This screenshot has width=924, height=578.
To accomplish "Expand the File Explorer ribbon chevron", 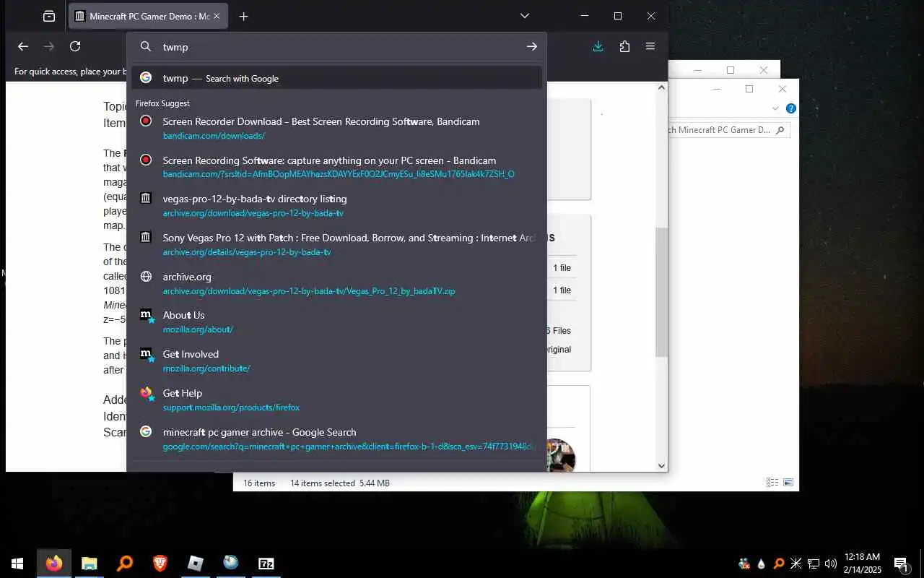I will 775,108.
